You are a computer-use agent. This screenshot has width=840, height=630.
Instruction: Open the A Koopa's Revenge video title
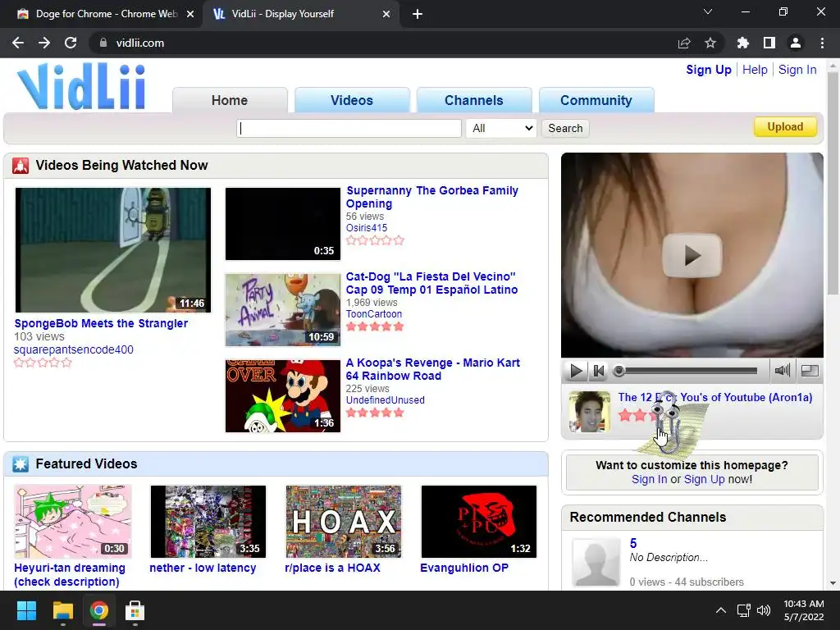click(x=433, y=369)
